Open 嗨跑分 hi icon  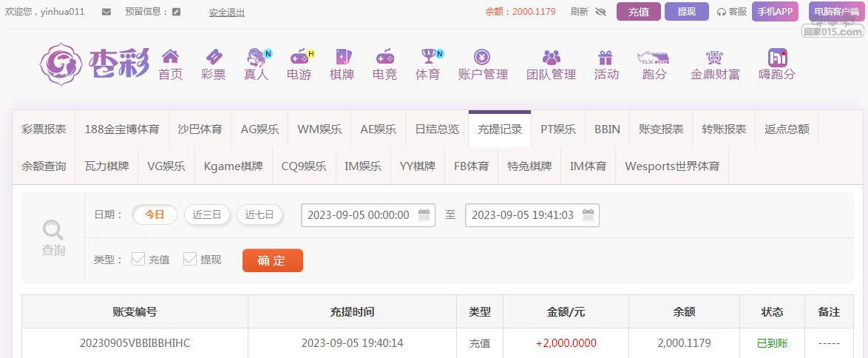777,57
